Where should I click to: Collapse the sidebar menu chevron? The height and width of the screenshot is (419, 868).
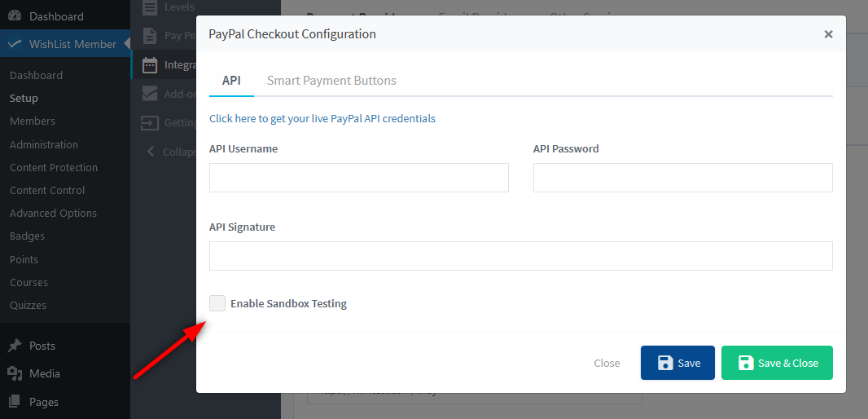point(150,152)
